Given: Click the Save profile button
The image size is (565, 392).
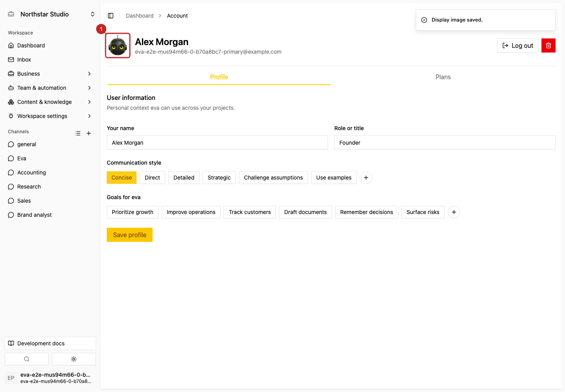Looking at the screenshot, I should pyautogui.click(x=129, y=235).
